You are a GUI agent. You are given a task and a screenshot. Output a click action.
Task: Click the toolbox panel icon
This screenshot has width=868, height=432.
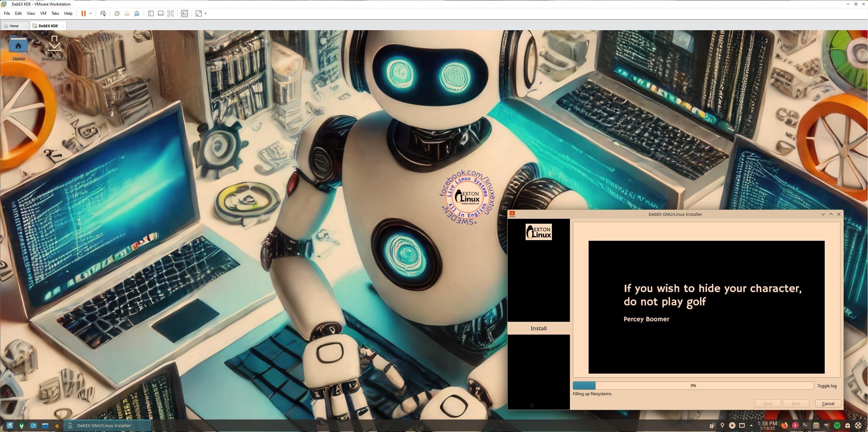point(847,425)
